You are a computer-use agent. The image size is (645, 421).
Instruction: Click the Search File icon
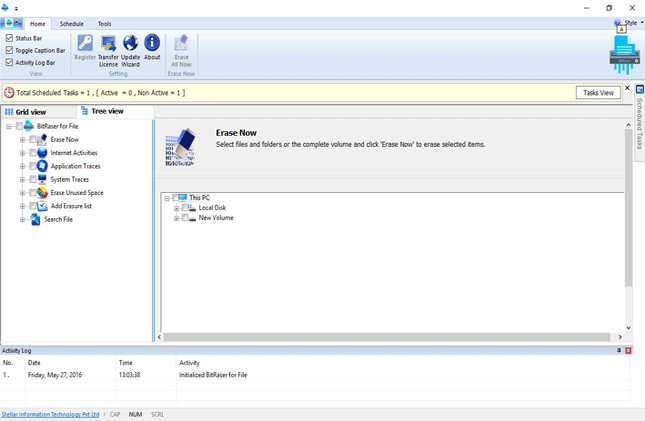36,219
